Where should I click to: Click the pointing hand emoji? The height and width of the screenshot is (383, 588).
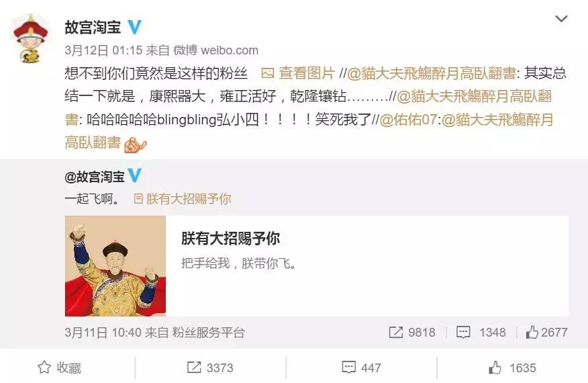135,144
